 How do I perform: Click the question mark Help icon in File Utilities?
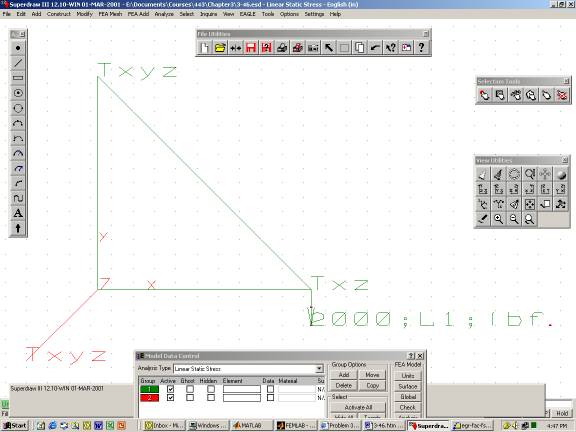coord(421,47)
